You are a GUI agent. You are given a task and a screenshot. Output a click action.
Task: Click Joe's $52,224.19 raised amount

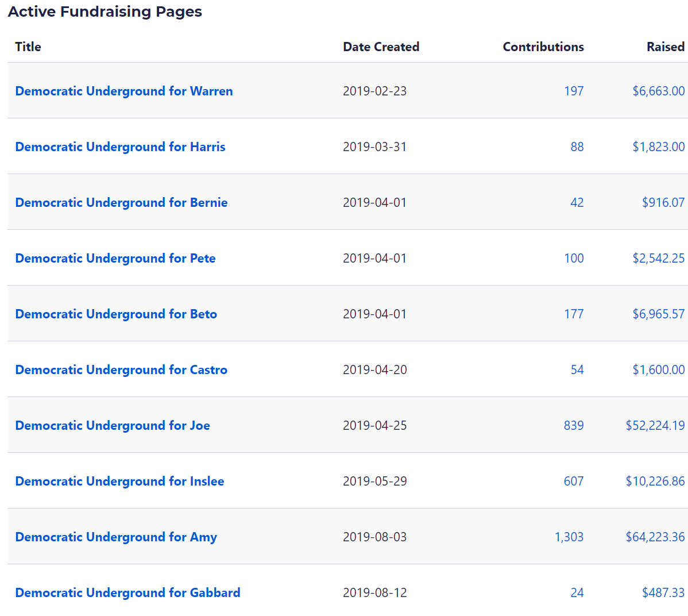point(655,425)
